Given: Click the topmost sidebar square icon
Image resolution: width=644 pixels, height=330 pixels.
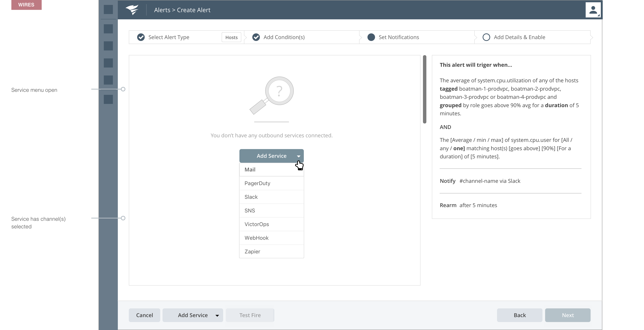Looking at the screenshot, I should pyautogui.click(x=108, y=9).
